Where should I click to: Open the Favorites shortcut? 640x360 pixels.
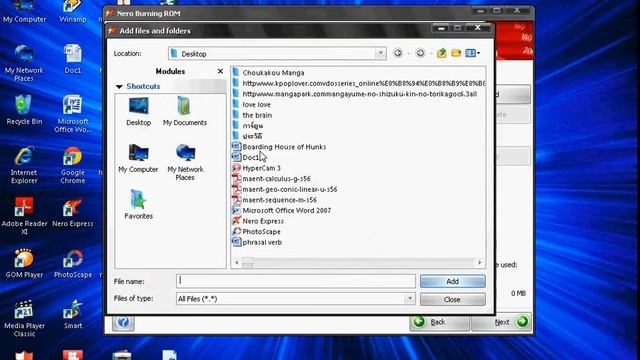tap(138, 205)
